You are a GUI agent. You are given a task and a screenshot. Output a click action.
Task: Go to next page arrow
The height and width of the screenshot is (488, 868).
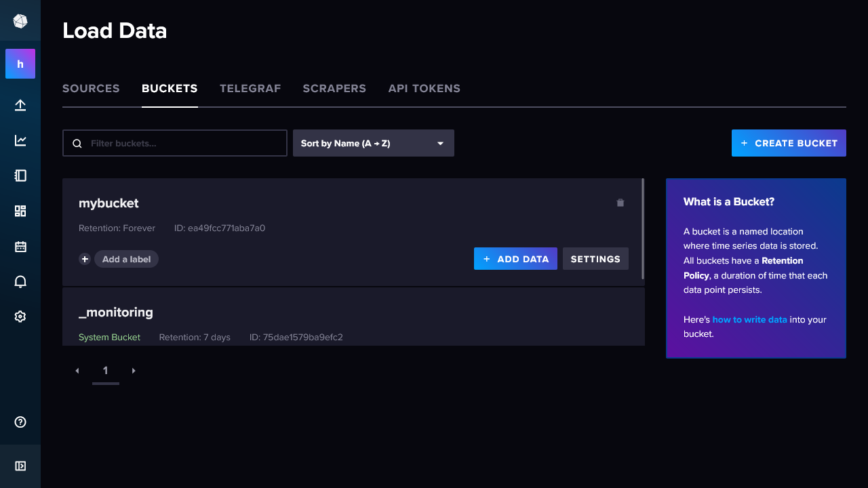tap(134, 371)
